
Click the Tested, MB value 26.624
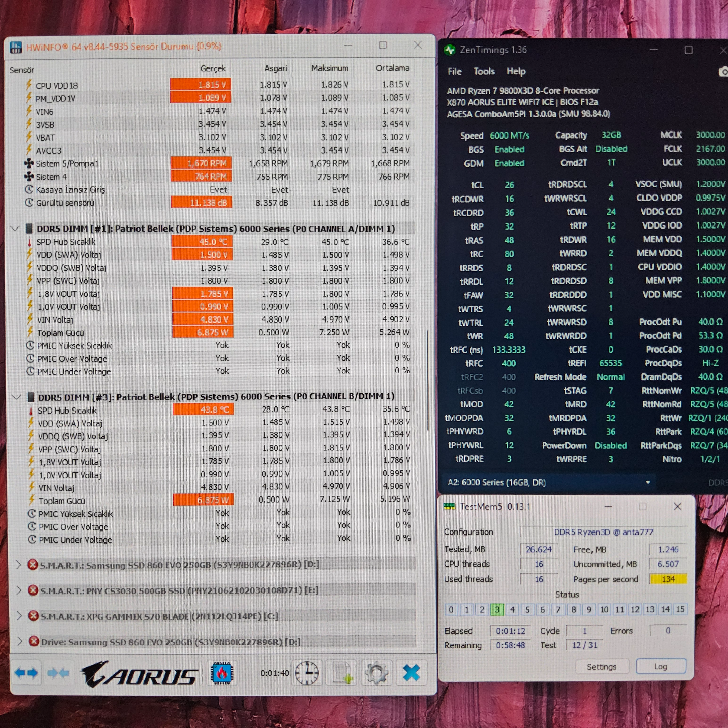pos(539,549)
